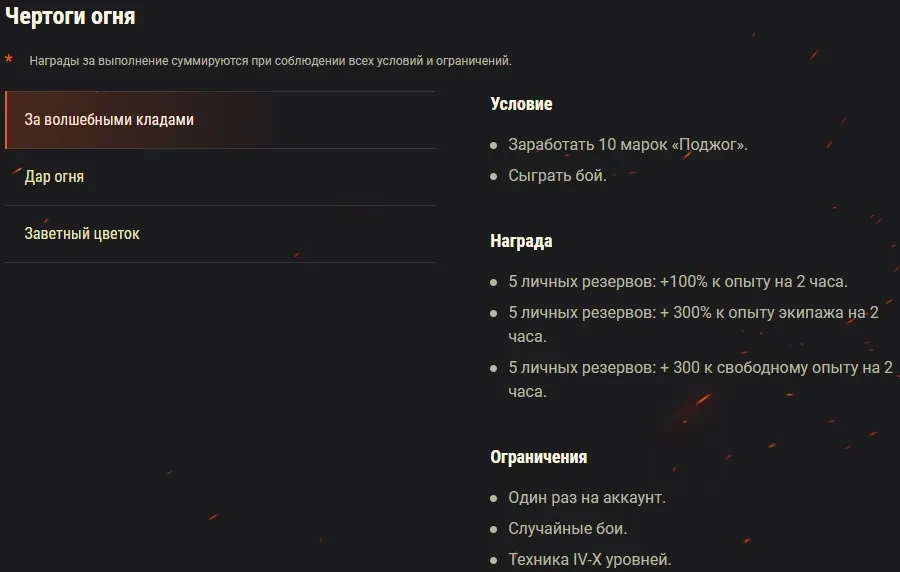Switch to the «Дар огня» tab
The image size is (900, 572).
coord(54,177)
